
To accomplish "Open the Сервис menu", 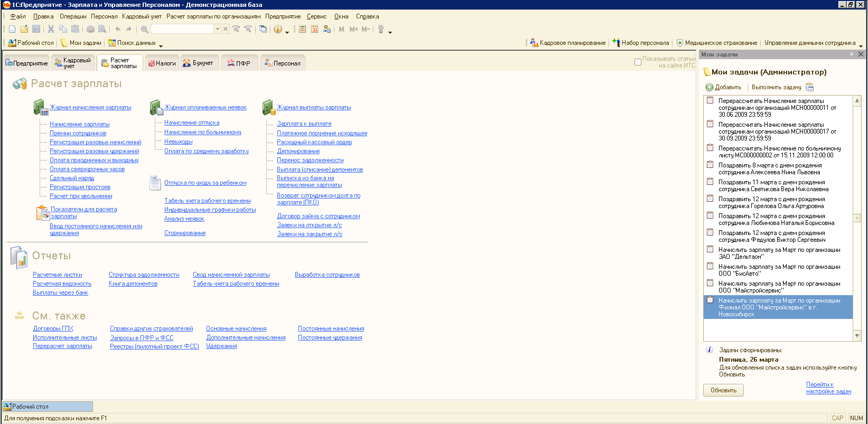I will click(x=316, y=16).
